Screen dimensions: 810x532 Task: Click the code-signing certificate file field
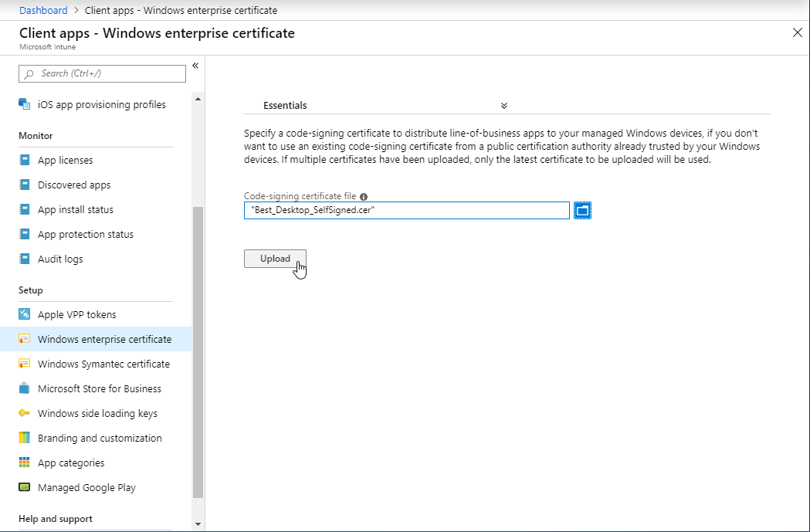click(406, 210)
